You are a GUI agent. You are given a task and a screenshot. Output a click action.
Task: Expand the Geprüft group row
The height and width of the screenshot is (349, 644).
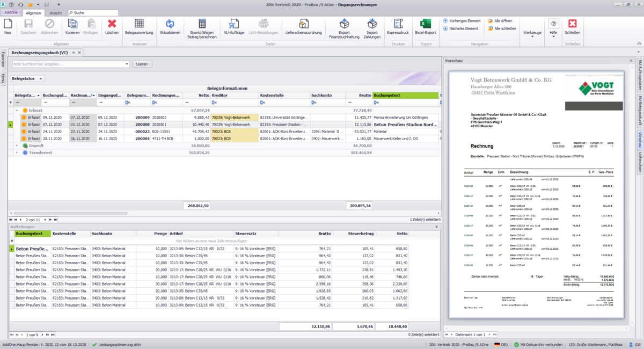(x=17, y=145)
